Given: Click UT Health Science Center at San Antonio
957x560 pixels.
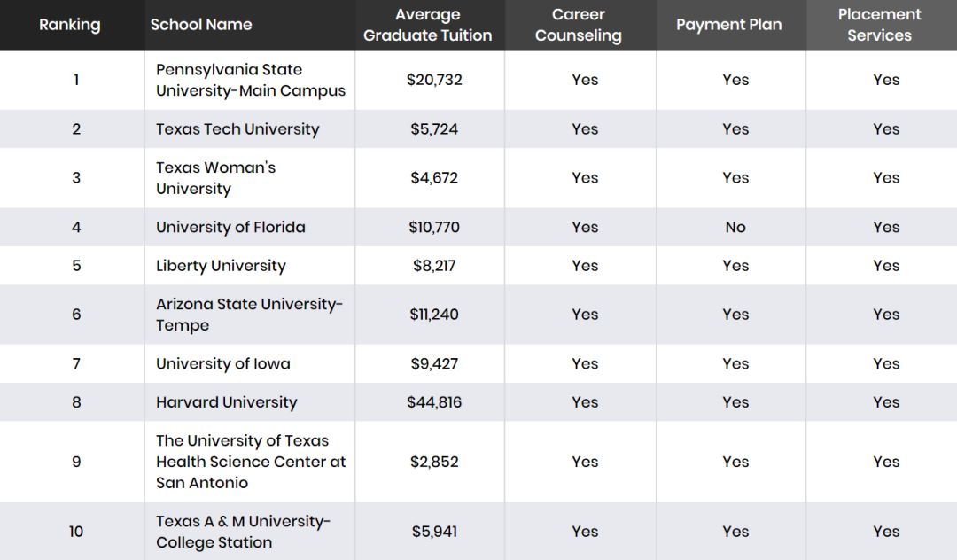Looking at the screenshot, I should [251, 462].
